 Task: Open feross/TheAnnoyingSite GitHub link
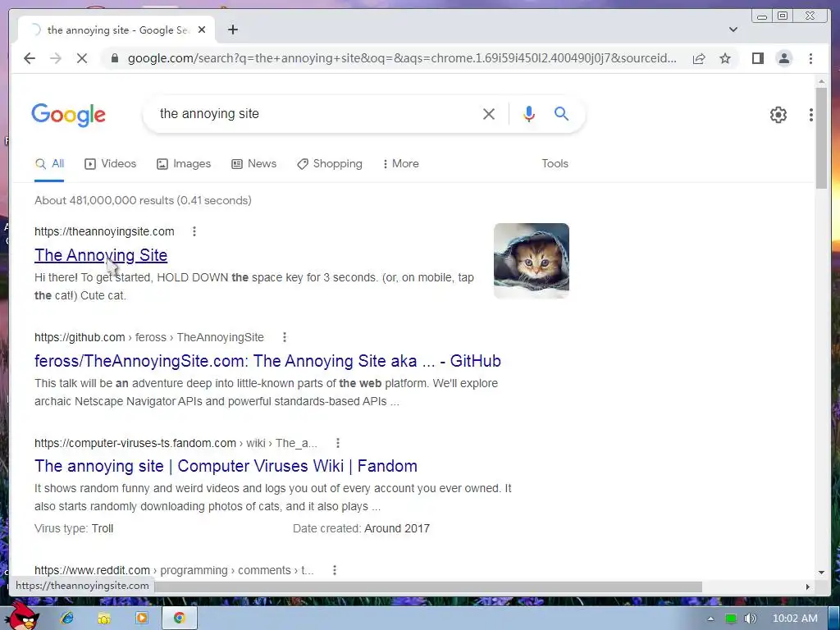coord(268,361)
